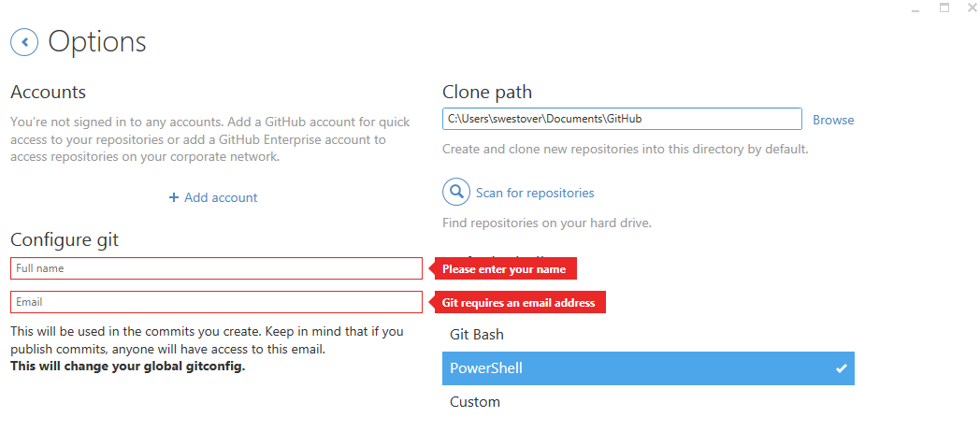Click the Options page heading
Viewport: 980px width, 432px height.
click(97, 42)
